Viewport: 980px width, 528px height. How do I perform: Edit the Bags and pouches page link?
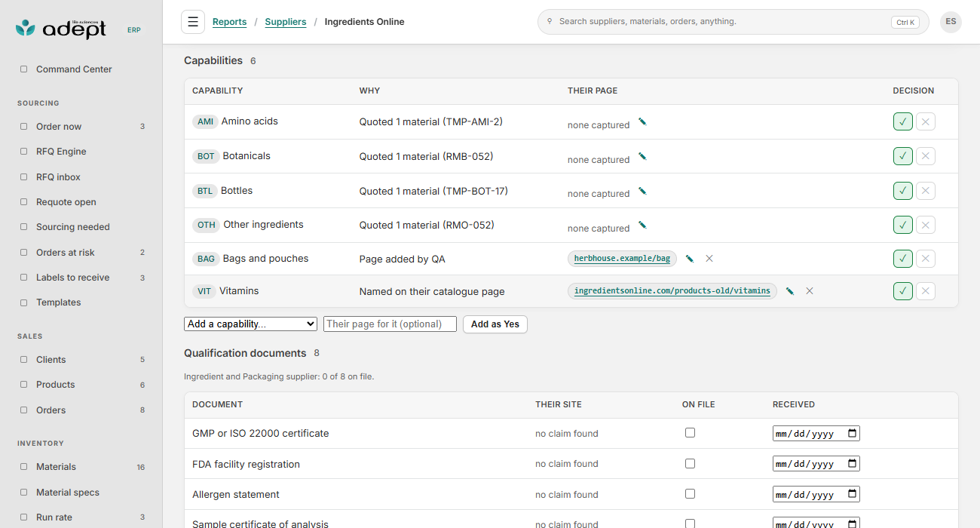[690, 259]
